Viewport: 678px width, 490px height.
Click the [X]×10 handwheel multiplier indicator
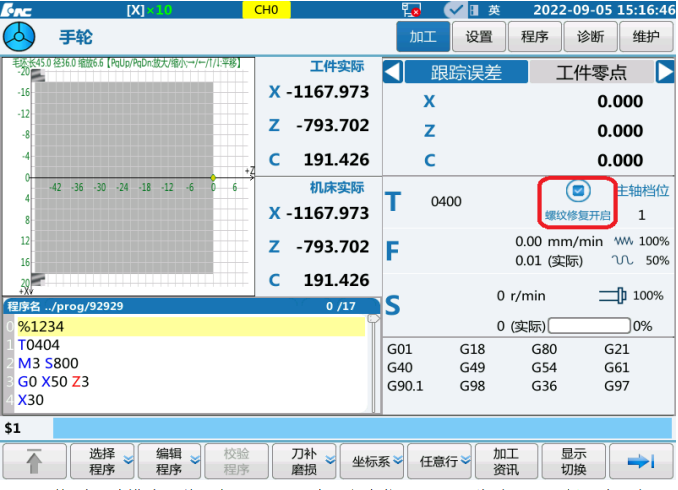[x=149, y=10]
